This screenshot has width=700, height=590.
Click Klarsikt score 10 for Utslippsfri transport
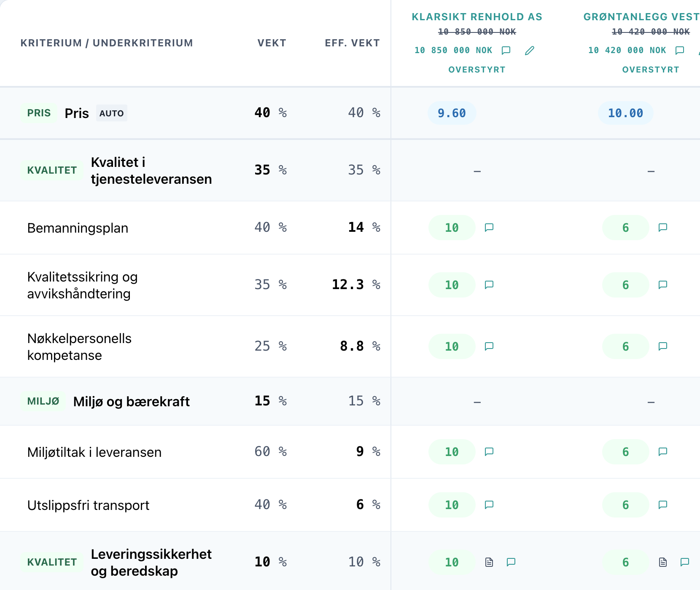coord(452,505)
